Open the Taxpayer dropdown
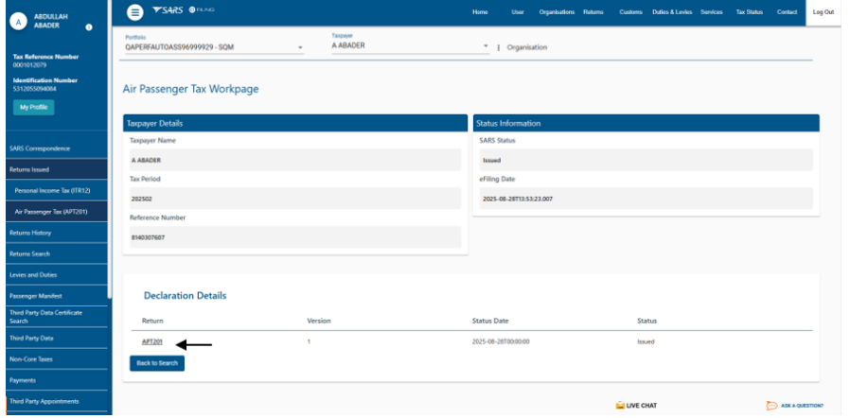 pyautogui.click(x=486, y=46)
